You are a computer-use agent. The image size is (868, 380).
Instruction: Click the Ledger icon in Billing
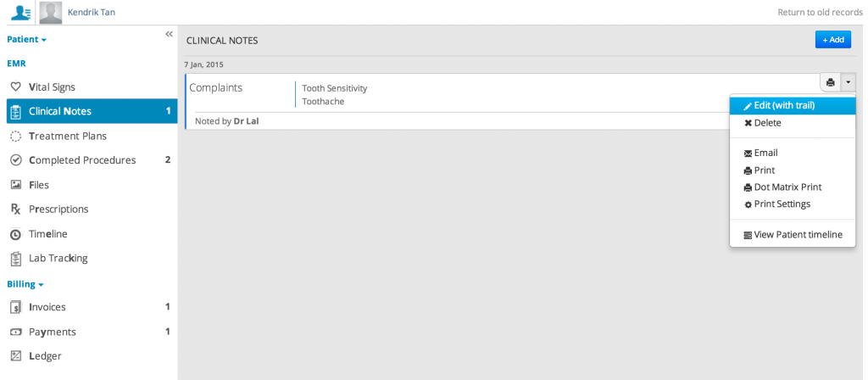16,356
